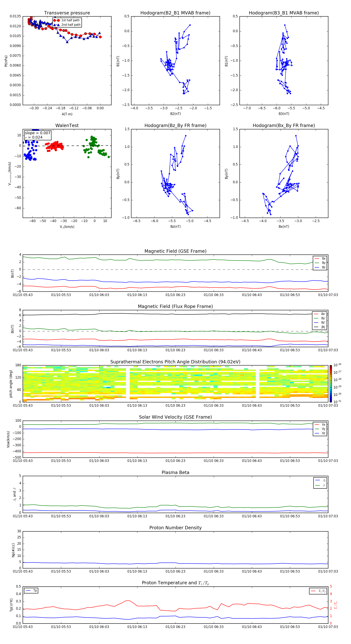The image size is (351, 644).
Task: Select the '2nd half path' legend entry
Action: [67, 25]
